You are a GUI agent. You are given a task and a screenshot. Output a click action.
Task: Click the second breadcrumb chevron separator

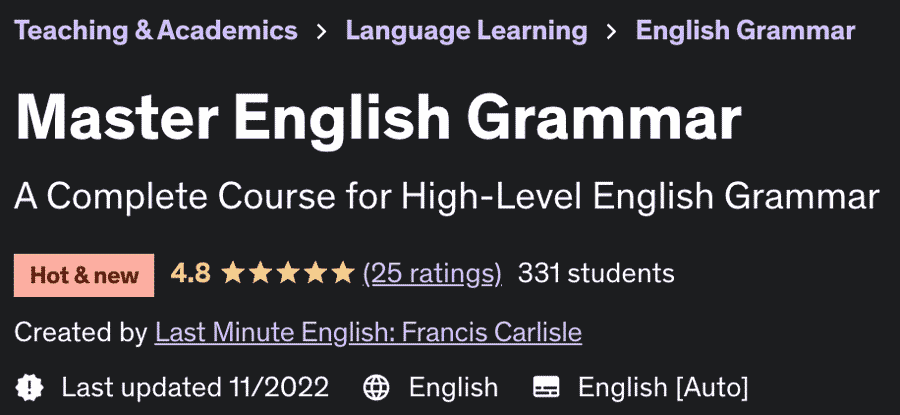611,32
